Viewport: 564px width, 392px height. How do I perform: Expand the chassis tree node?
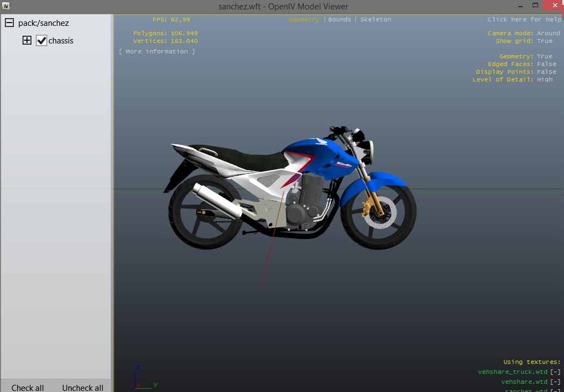(27, 40)
